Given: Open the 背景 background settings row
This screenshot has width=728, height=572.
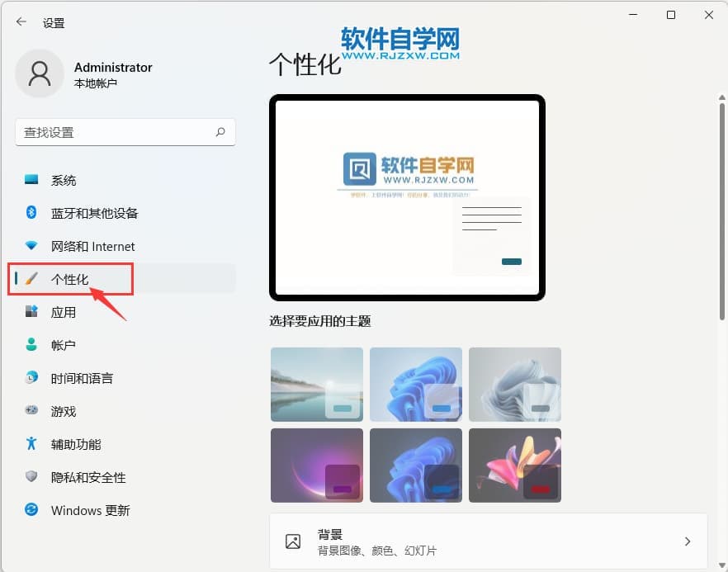Looking at the screenshot, I should coord(487,541).
